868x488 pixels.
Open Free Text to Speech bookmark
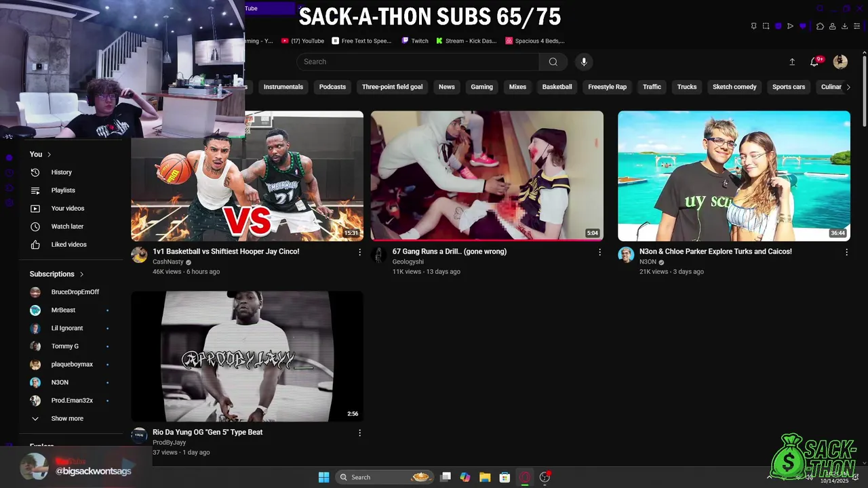coord(361,41)
